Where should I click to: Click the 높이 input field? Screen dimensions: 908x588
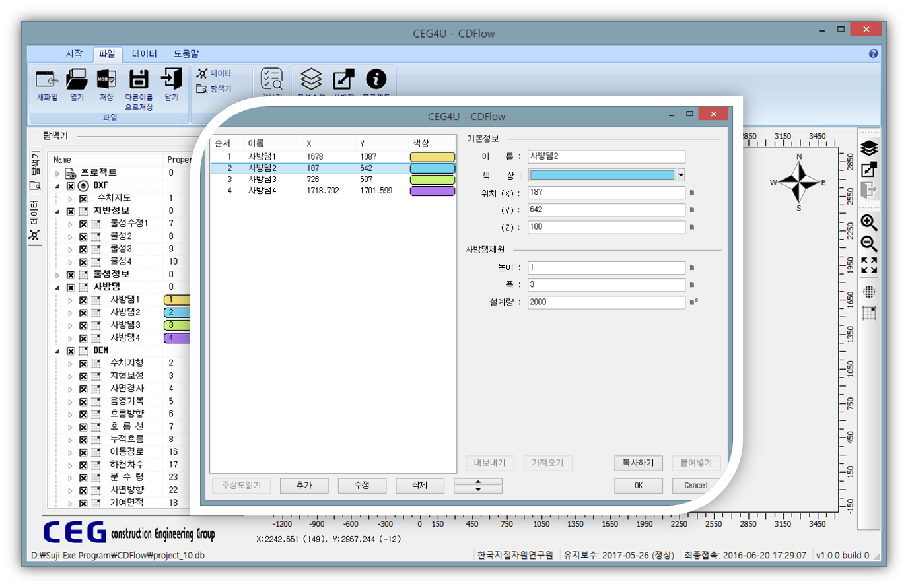606,267
